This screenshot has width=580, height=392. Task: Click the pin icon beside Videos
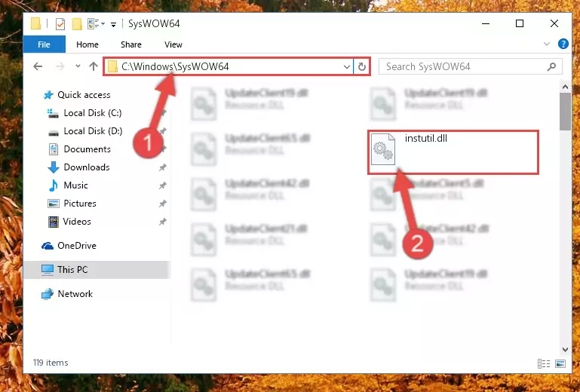click(x=162, y=222)
